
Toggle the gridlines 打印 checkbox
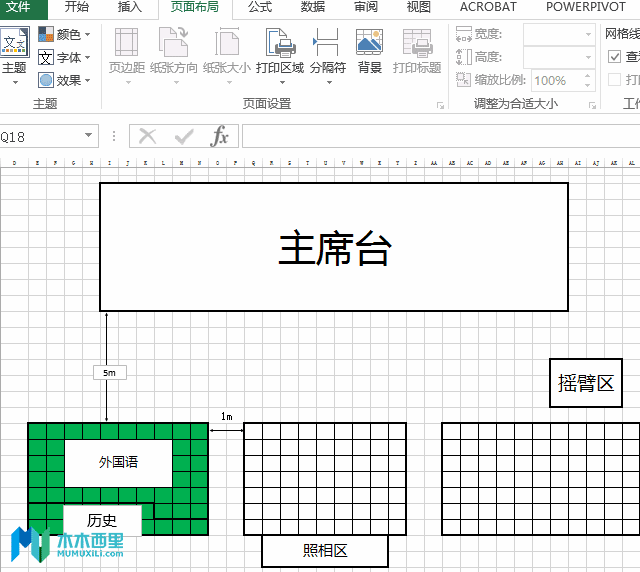[x=614, y=79]
